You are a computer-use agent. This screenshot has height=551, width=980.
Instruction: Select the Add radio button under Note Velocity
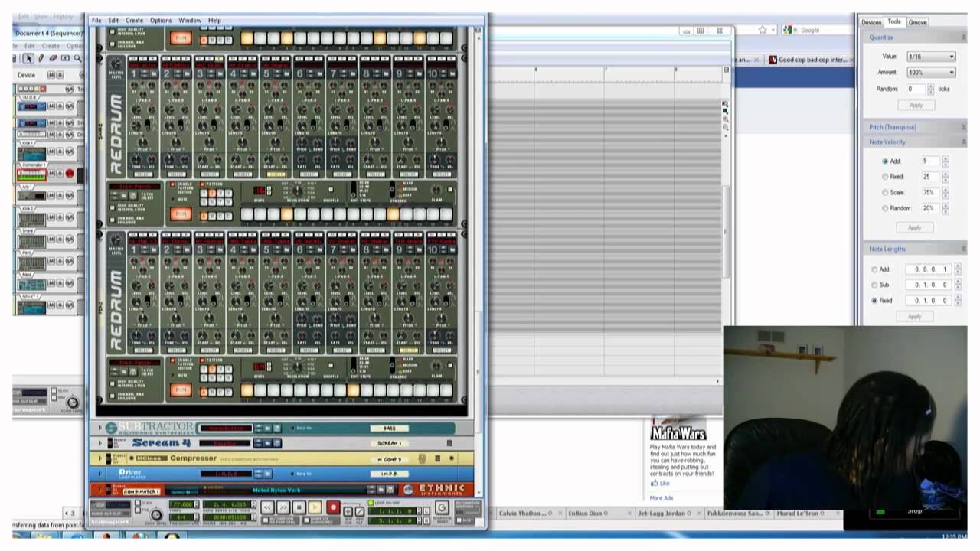(885, 161)
